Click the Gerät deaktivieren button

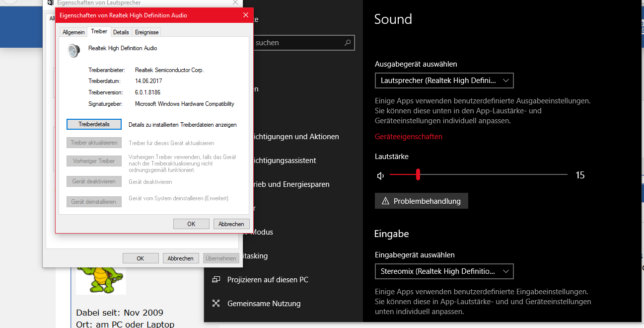tap(94, 181)
